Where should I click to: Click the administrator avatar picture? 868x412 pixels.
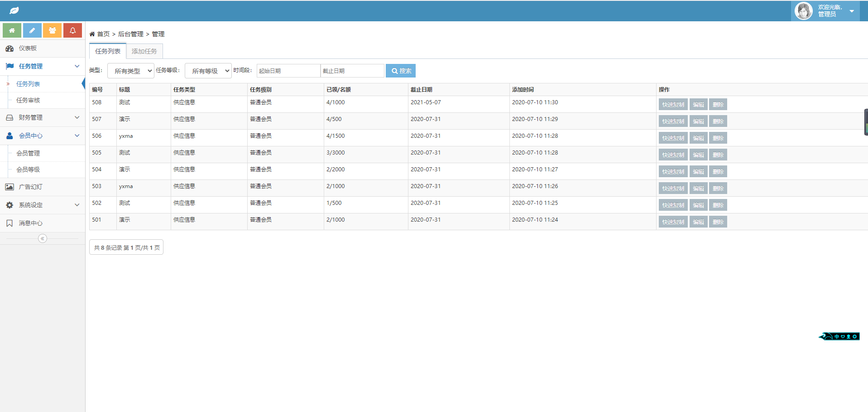tap(804, 11)
